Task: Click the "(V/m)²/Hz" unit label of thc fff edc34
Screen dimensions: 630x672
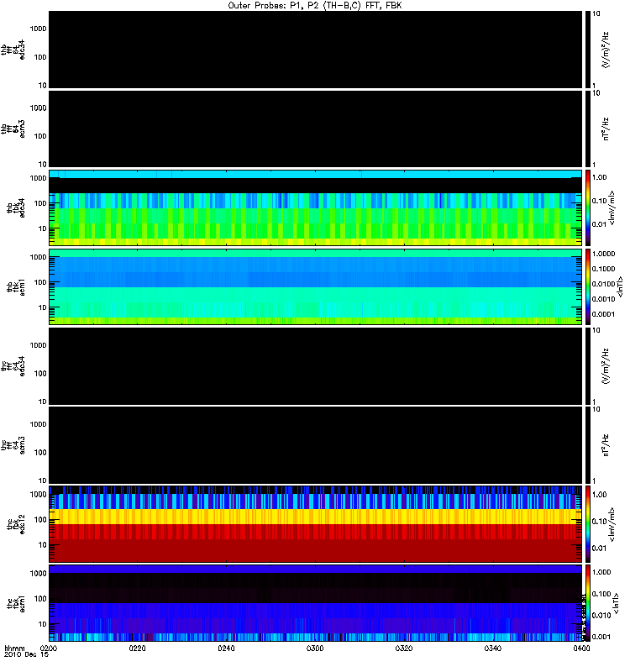Action: coord(605,366)
